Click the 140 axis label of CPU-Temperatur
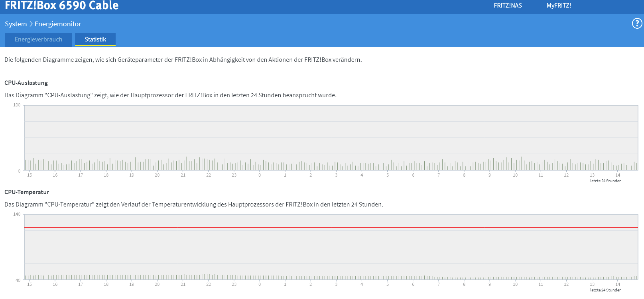Viewport: 644px width, 299px height. [17, 214]
